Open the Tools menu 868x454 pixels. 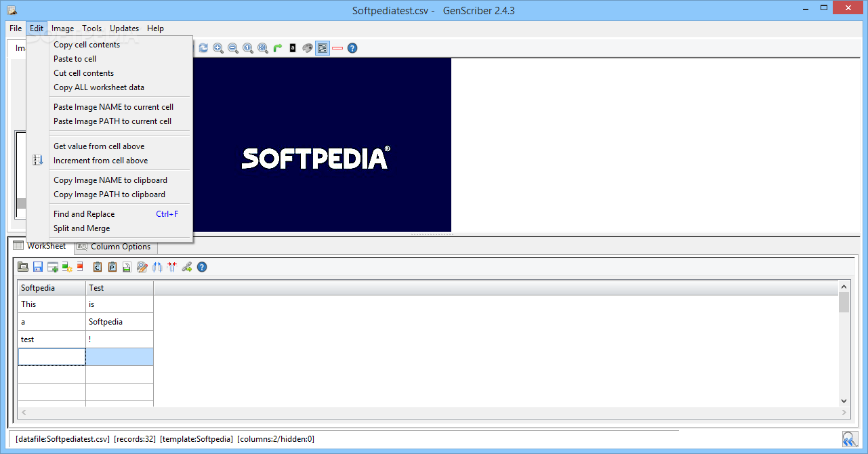click(92, 28)
